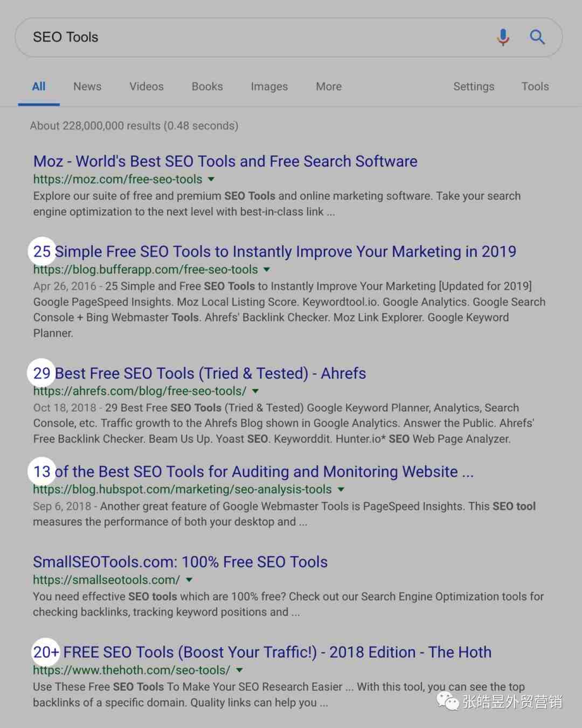
Task: Open dropdown arrow beside blog.hubspot.com URL
Action: point(341,489)
